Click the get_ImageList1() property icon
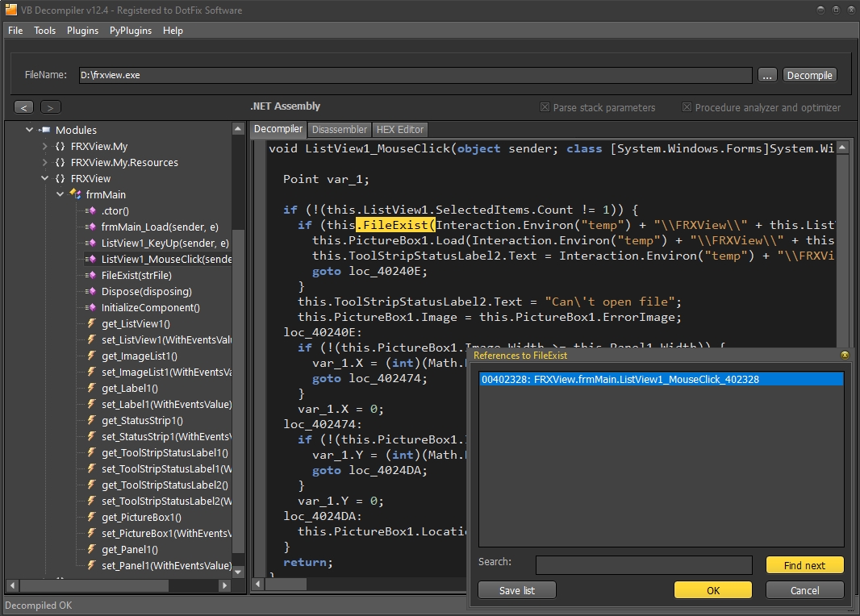 92,356
